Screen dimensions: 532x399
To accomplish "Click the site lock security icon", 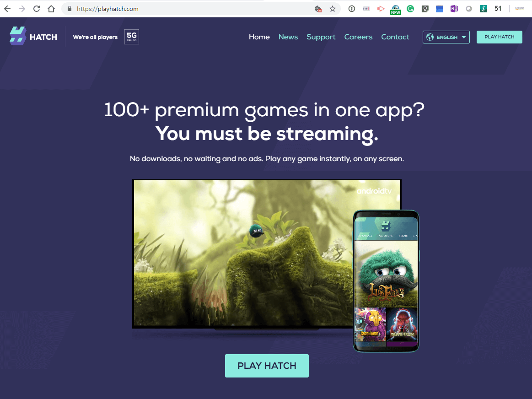I will [x=70, y=9].
